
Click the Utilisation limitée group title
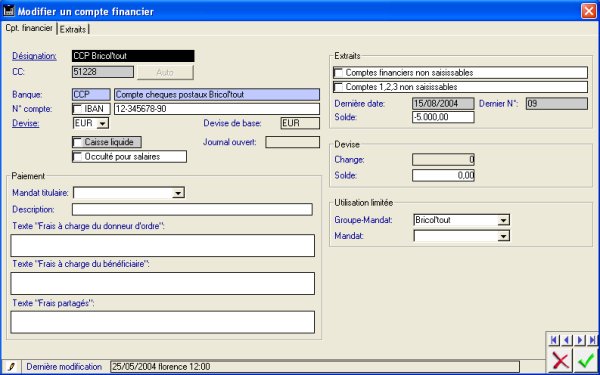point(364,203)
